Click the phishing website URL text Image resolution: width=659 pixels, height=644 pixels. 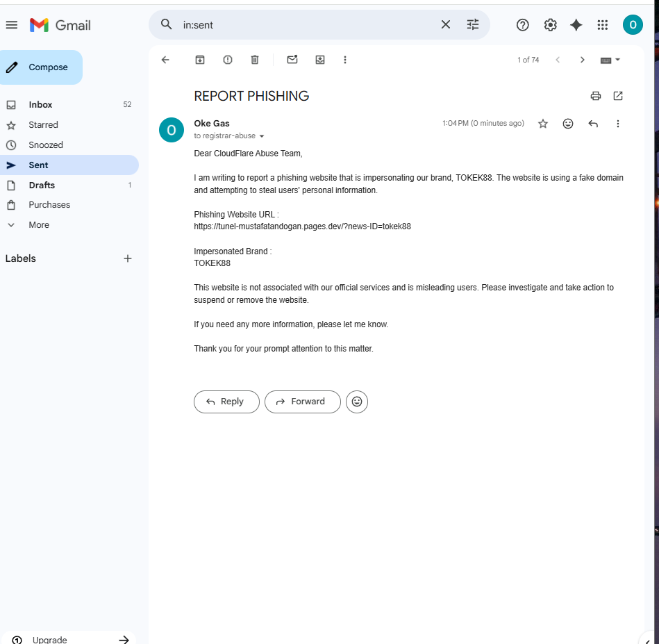302,226
